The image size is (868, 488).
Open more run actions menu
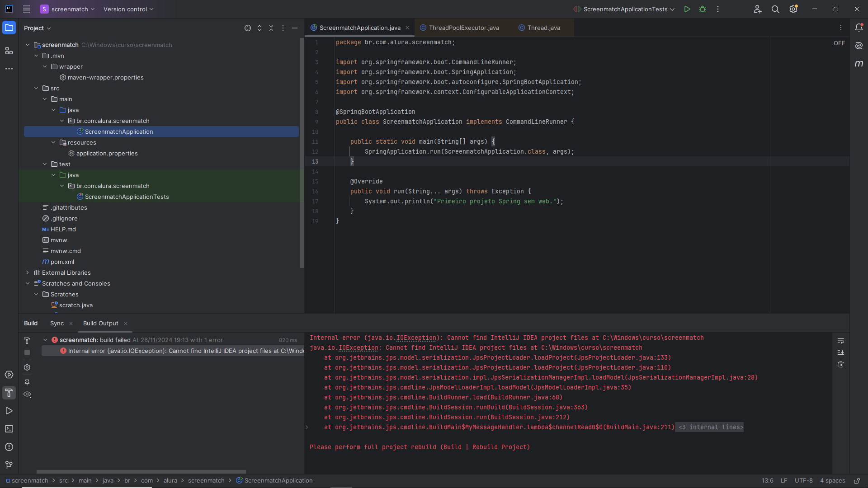coord(718,9)
